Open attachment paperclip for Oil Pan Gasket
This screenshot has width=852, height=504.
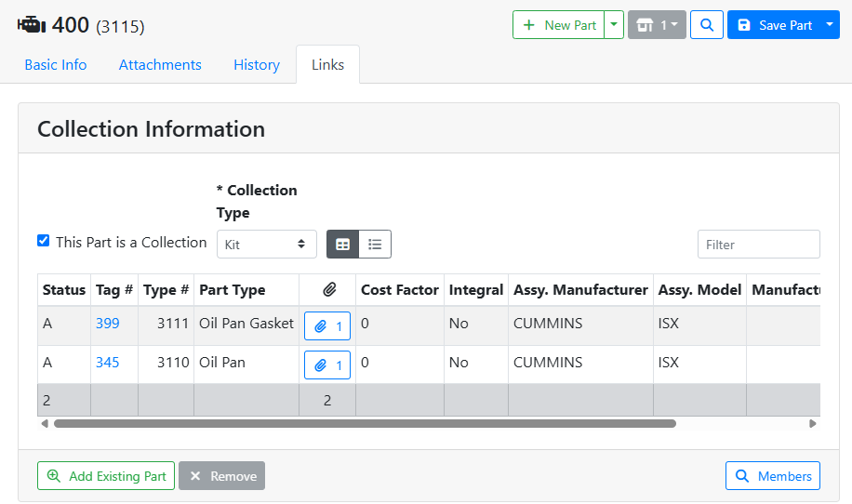click(x=327, y=326)
